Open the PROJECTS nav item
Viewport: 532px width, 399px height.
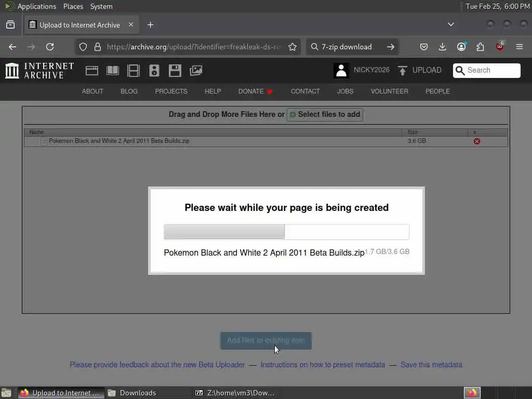pyautogui.click(x=171, y=91)
